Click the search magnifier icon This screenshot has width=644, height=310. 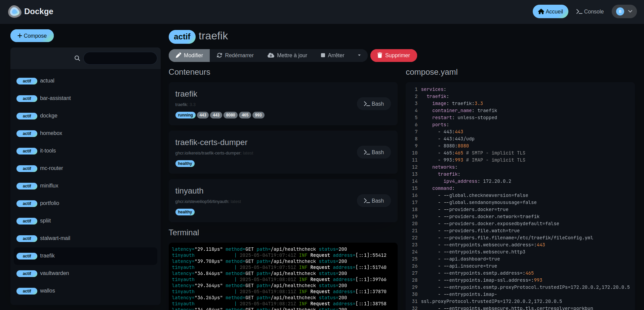[77, 58]
